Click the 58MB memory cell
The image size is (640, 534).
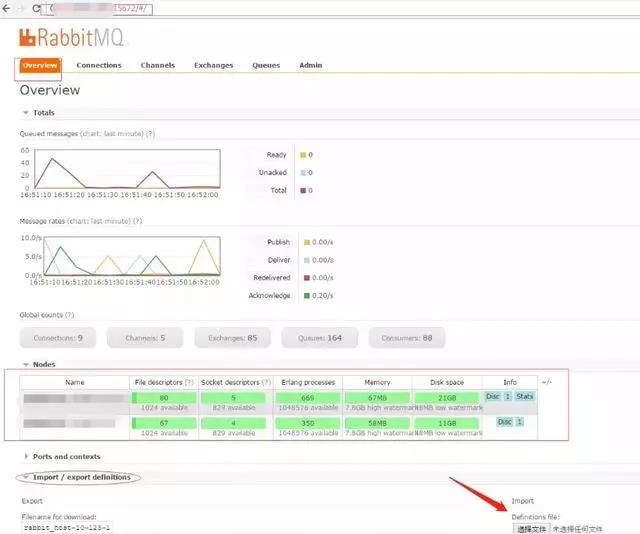point(377,423)
